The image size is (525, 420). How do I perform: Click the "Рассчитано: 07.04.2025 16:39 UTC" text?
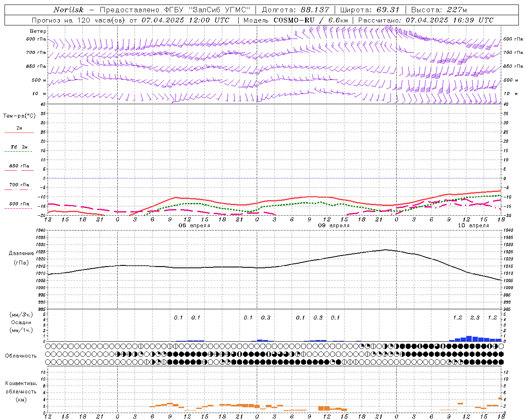[426, 20]
